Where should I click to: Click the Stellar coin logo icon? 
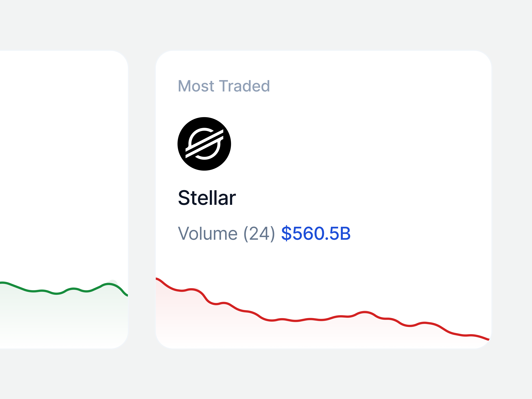pos(204,144)
